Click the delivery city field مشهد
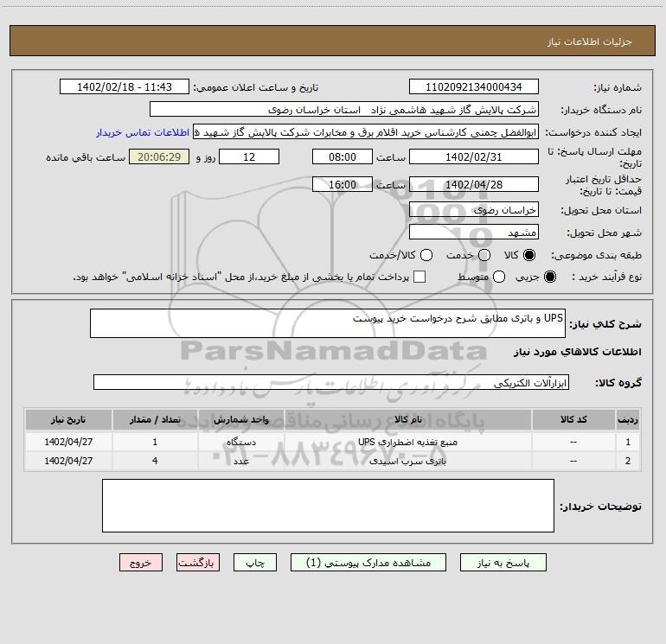The width and height of the screenshot is (666, 644). coord(474,233)
